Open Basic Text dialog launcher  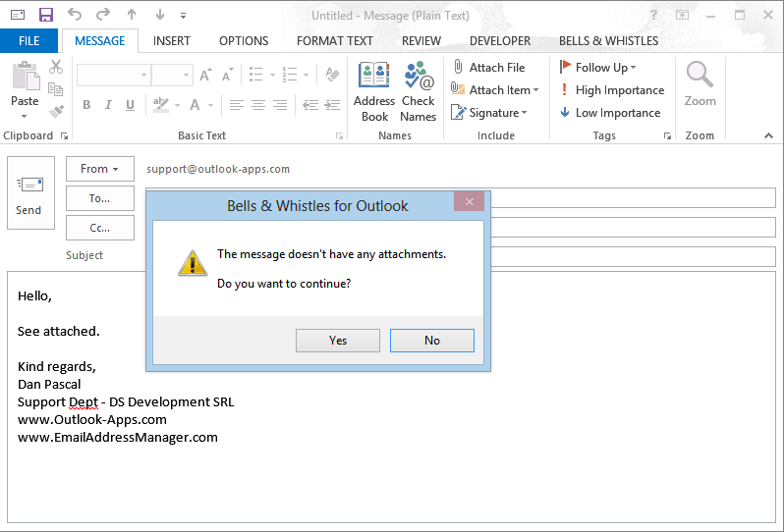(340, 135)
